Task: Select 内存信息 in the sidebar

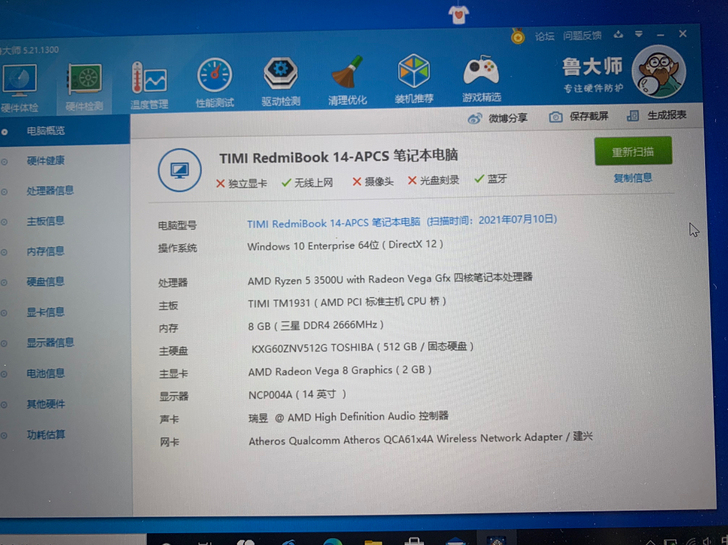Action: [x=46, y=251]
